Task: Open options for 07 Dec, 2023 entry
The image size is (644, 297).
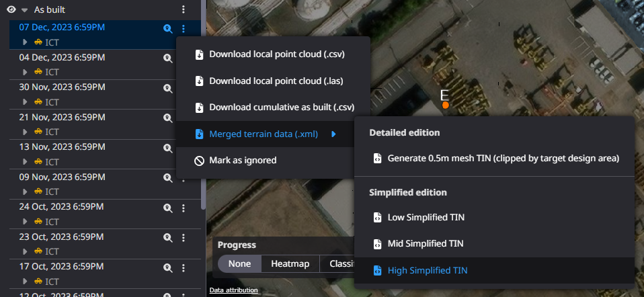Action: 184,29
